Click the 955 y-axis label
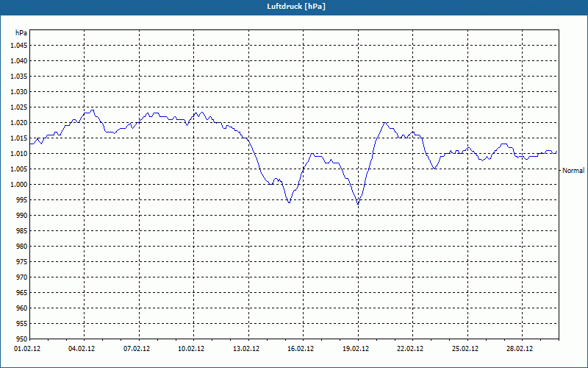 coord(23,324)
